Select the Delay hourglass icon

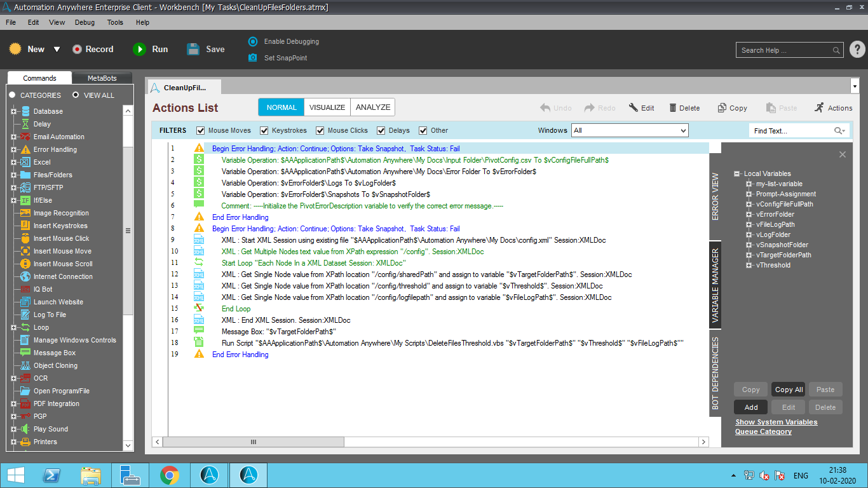(25, 124)
